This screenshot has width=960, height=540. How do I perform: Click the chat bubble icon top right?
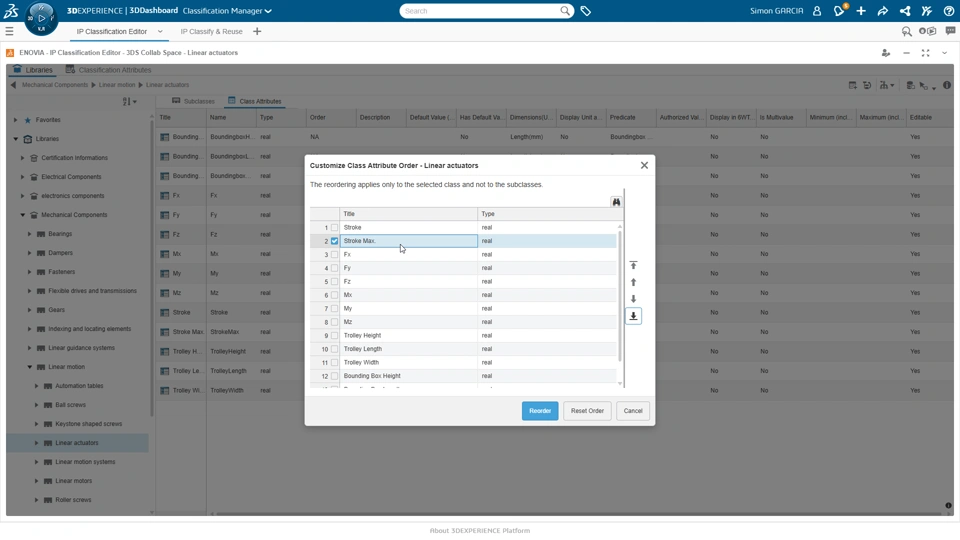(950, 31)
